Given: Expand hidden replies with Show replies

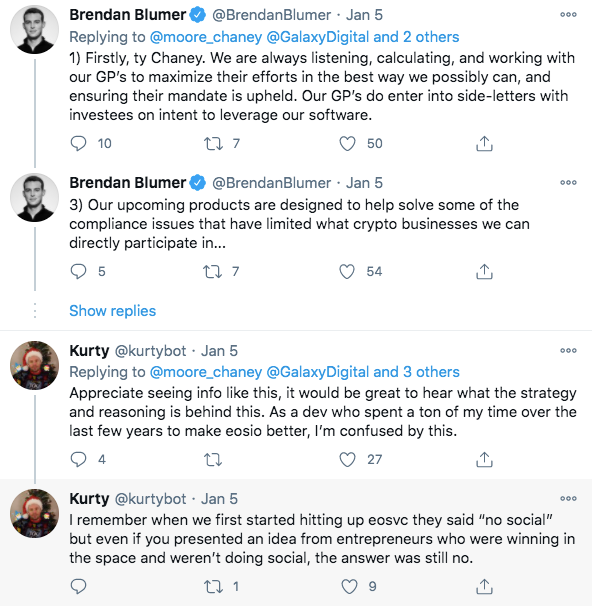Looking at the screenshot, I should coord(112,311).
